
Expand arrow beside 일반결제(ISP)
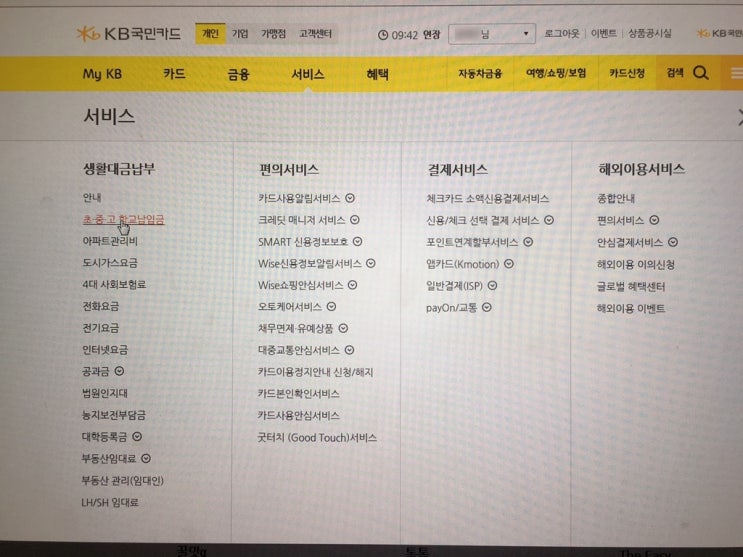[492, 285]
